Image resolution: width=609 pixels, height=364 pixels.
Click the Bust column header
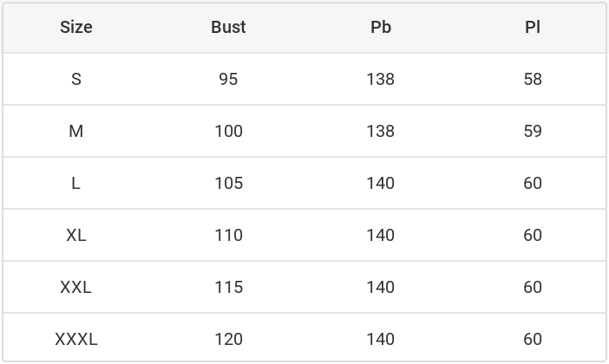228,27
